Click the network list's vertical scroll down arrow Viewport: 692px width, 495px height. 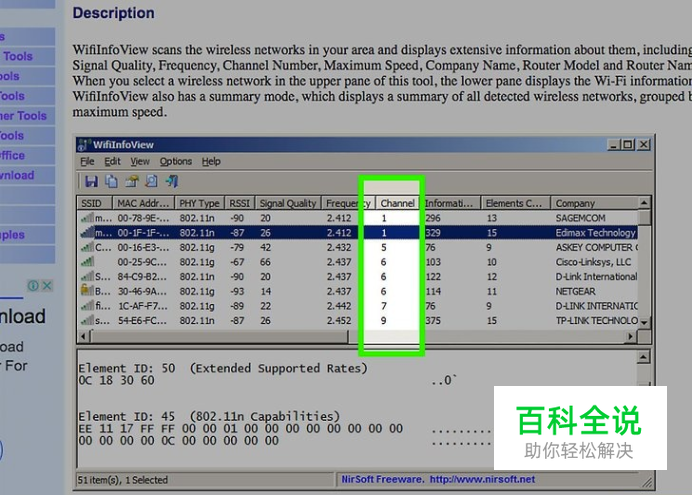[644, 322]
